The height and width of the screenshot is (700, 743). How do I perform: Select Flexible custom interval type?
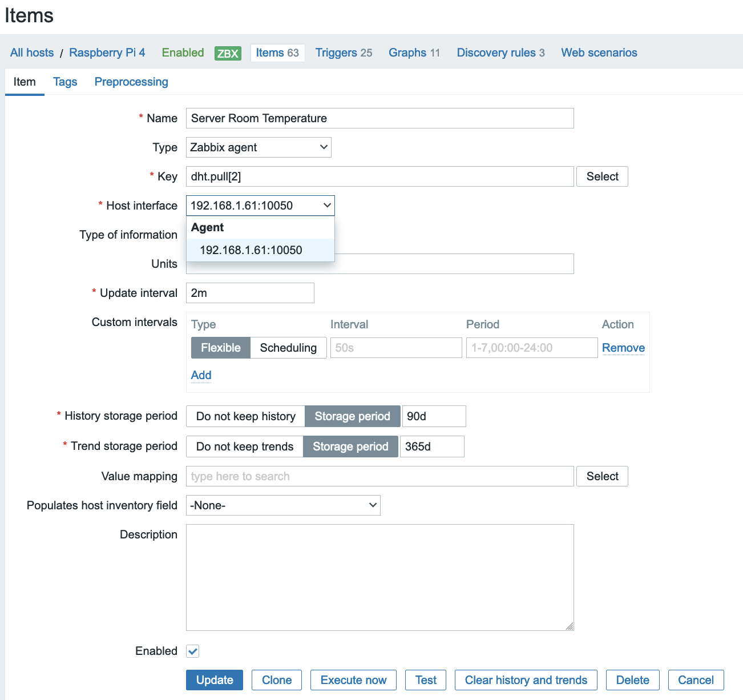click(221, 348)
